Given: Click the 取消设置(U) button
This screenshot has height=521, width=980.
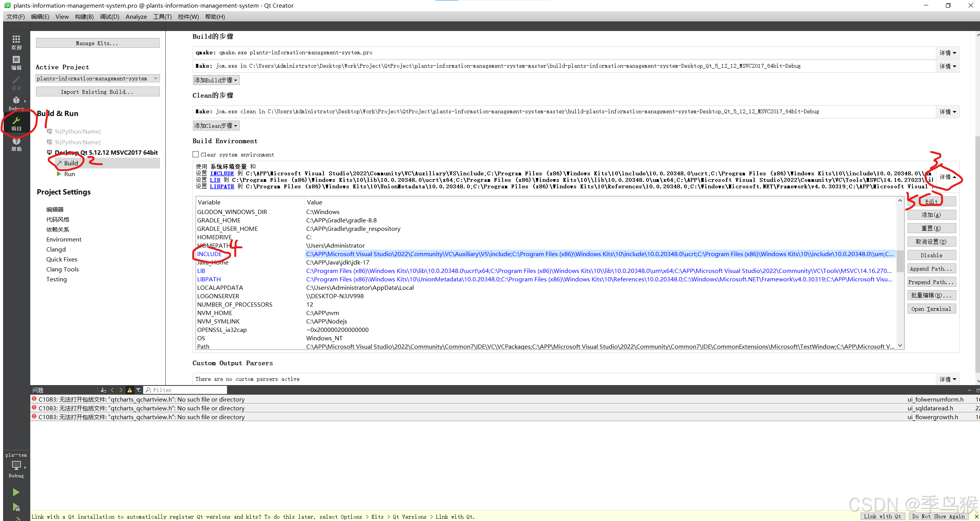Looking at the screenshot, I should [931, 242].
